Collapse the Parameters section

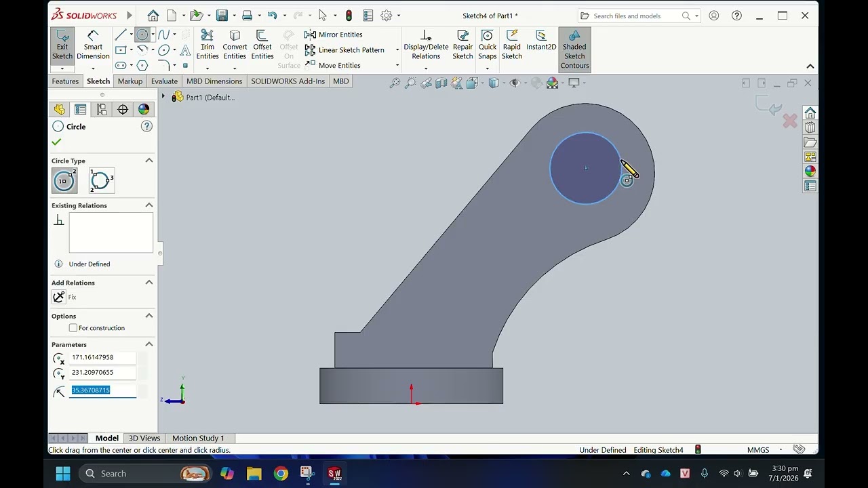pos(149,344)
